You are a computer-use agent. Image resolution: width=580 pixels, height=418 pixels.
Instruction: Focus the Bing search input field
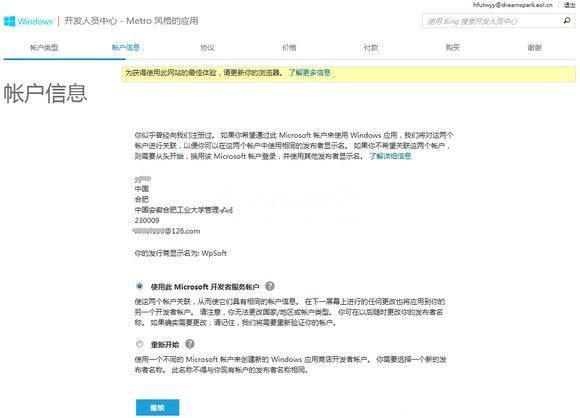pos(492,21)
